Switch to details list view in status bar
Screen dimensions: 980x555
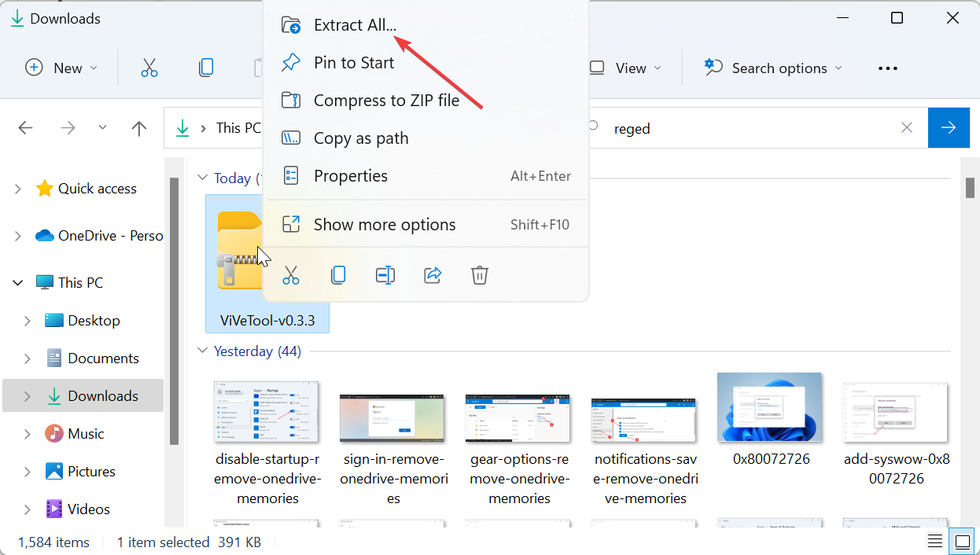935,542
